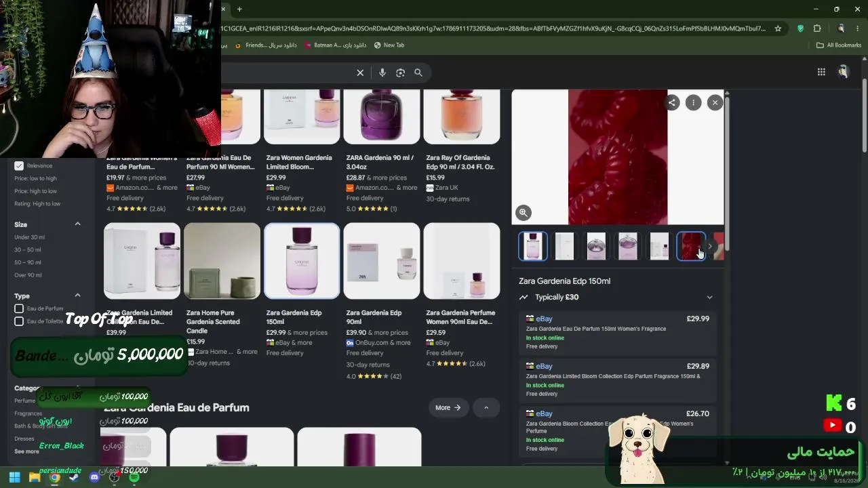The image size is (868, 488).
Task: Enable the Eau de Toilette filter
Action: 19,321
